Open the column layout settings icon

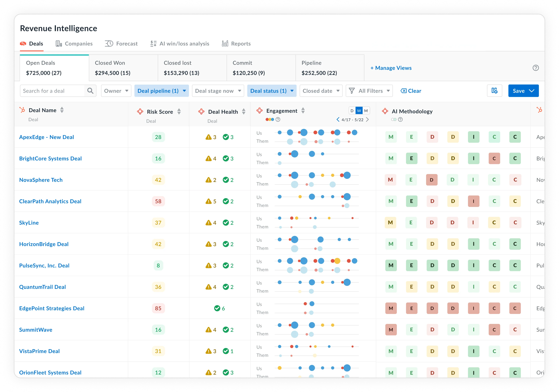tap(494, 91)
